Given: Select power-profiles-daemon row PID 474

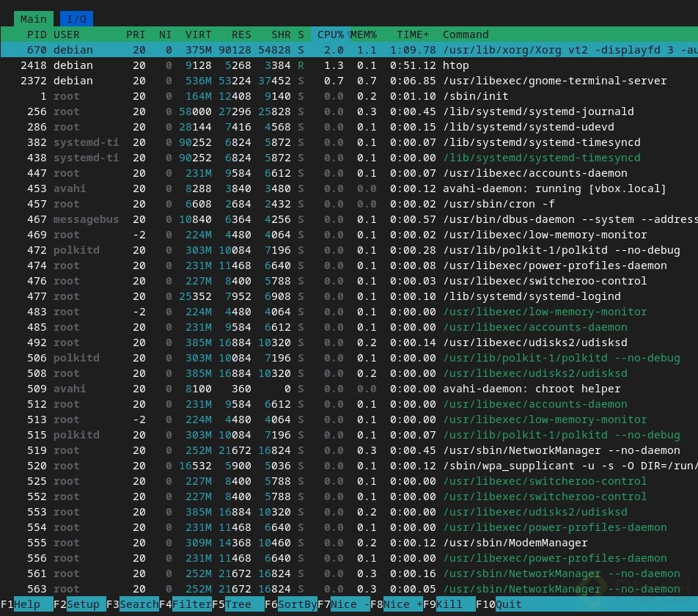Looking at the screenshot, I should 349,265.
